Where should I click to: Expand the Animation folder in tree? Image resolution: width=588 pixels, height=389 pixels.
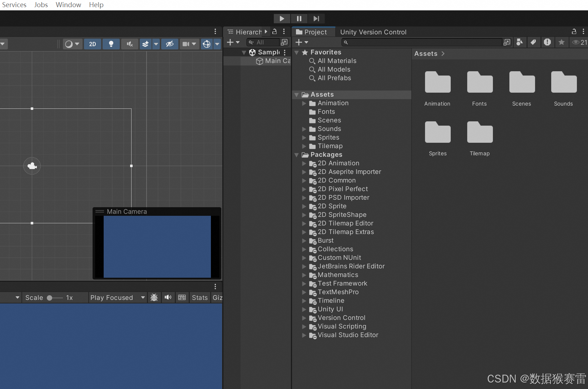(304, 103)
